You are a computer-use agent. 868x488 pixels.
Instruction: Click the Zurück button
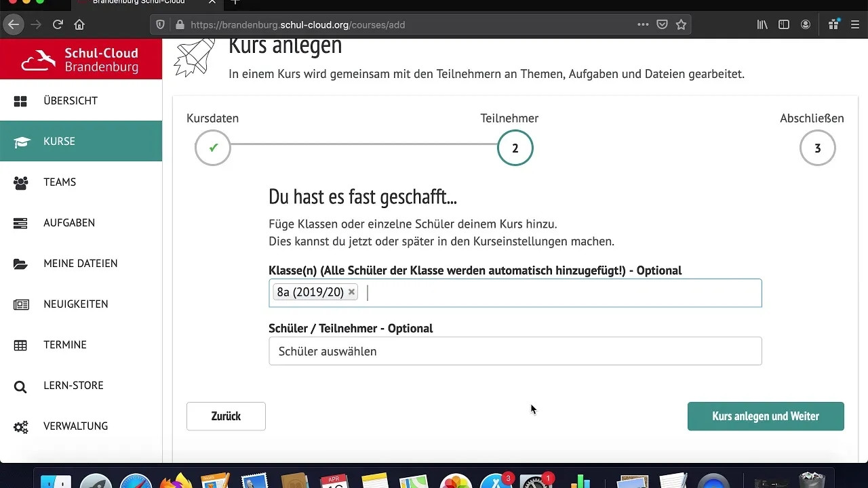[226, 416]
